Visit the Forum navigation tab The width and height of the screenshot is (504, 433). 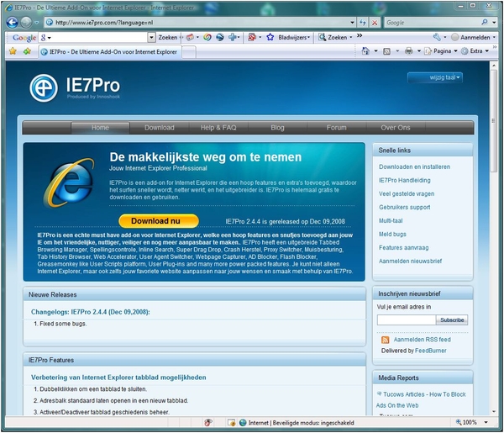click(337, 128)
